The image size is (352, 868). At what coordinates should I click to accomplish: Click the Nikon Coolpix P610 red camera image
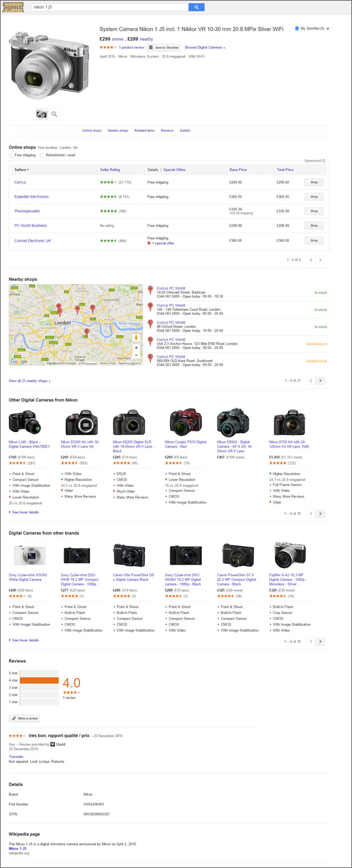point(185,422)
